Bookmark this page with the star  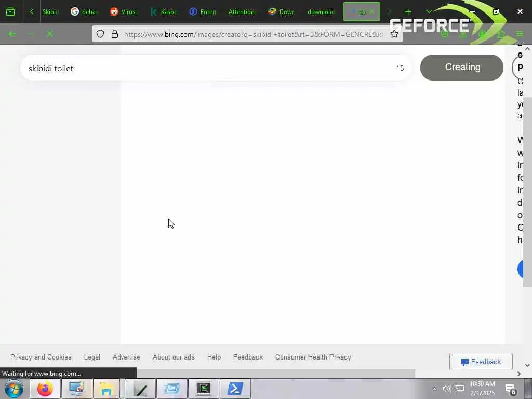point(394,34)
